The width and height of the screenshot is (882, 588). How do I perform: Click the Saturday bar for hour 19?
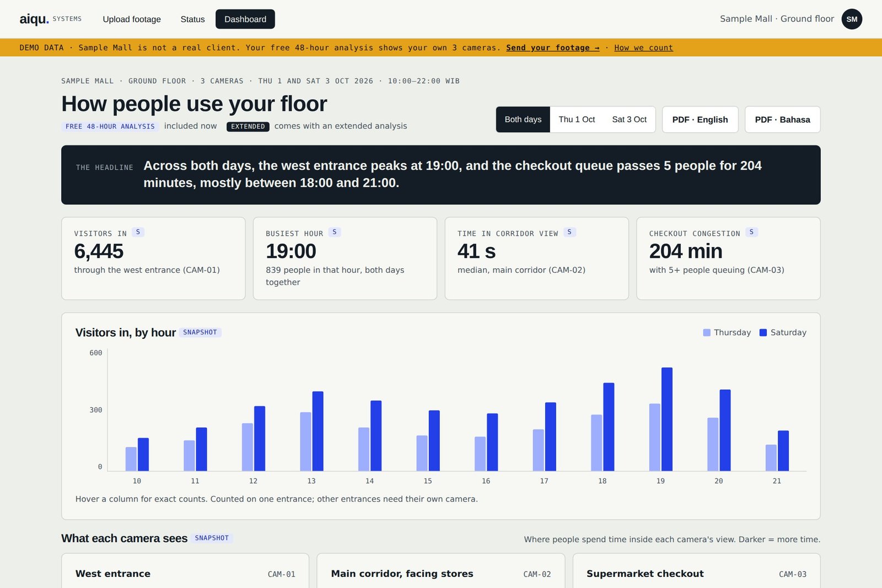[x=667, y=419]
